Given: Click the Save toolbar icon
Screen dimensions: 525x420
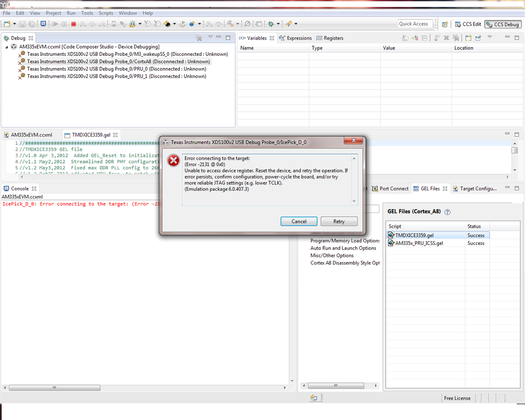Looking at the screenshot, I should coord(22,24).
